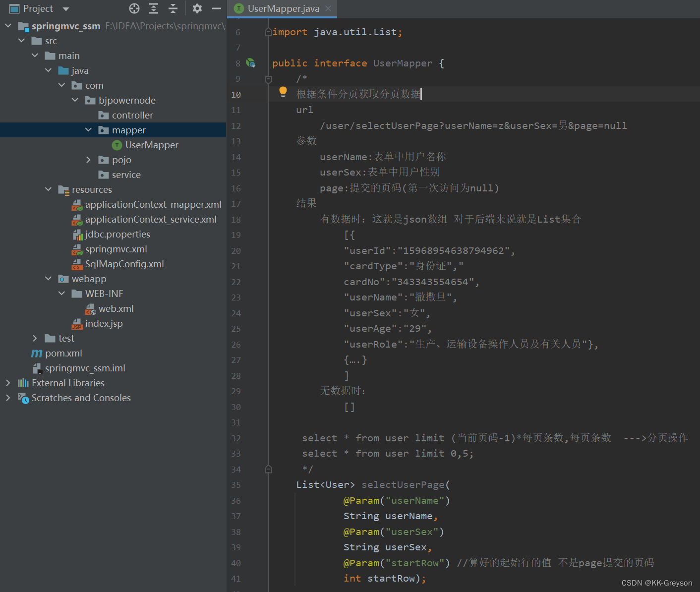Open the Project view dropdown arrow
700x592 pixels.
point(66,9)
